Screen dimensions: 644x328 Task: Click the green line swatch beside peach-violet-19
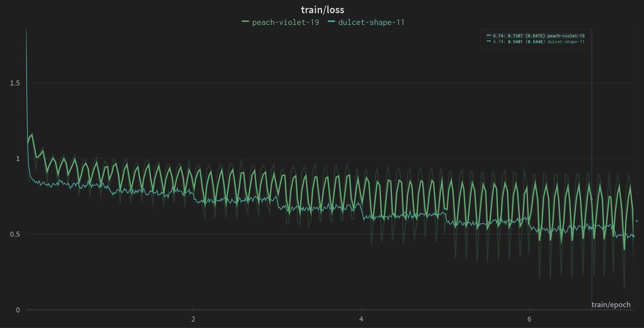[245, 22]
